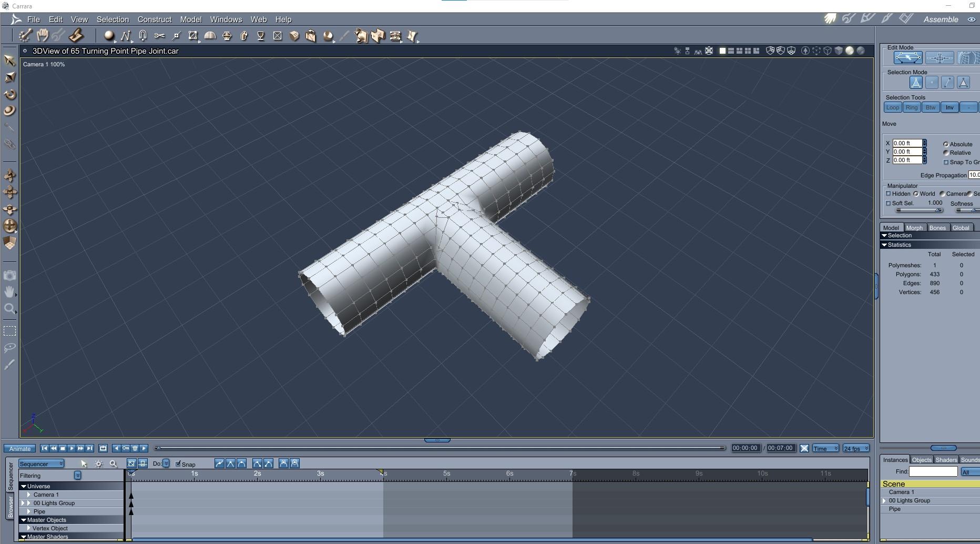Click the current time 00:00:00 field
Screen dimensions: 980x544
745,448
